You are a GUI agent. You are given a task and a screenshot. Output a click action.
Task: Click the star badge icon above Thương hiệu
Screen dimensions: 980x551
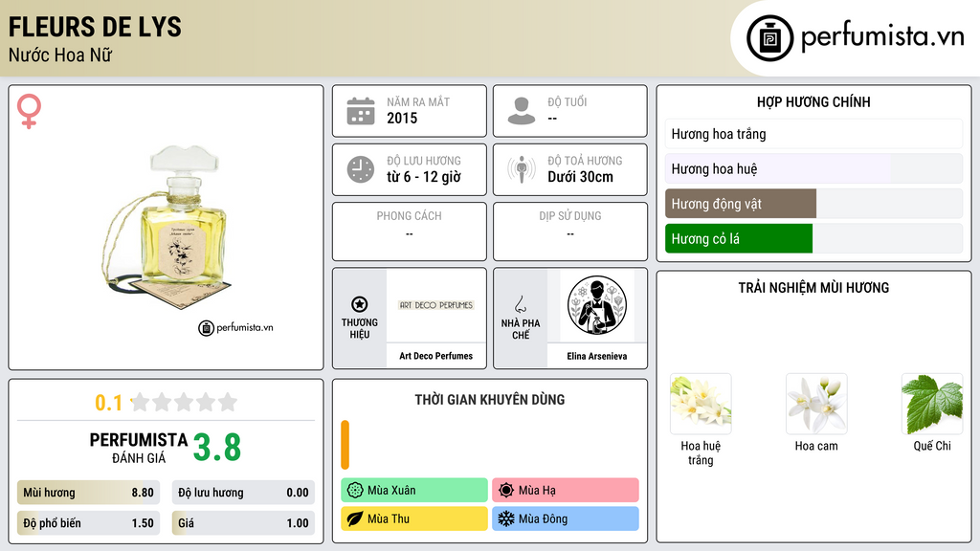click(360, 304)
